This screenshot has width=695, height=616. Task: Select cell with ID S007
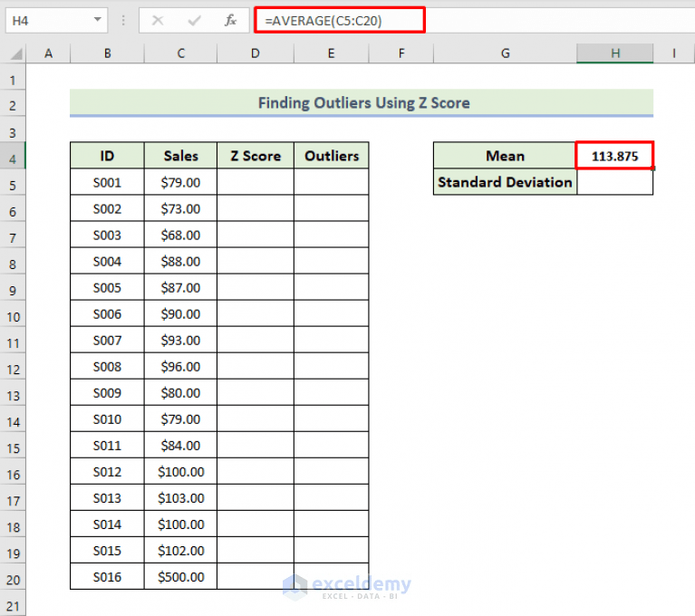(107, 340)
